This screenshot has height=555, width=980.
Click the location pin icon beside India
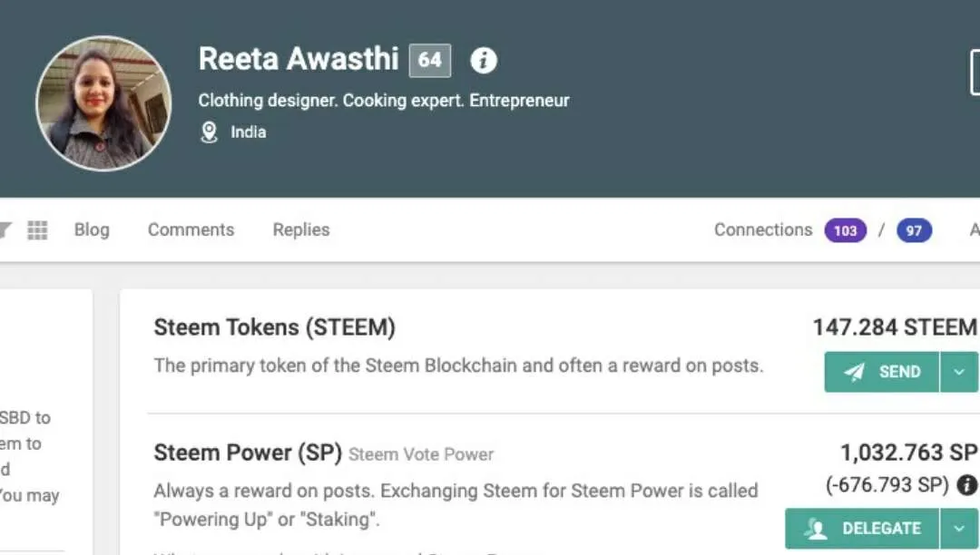(209, 132)
